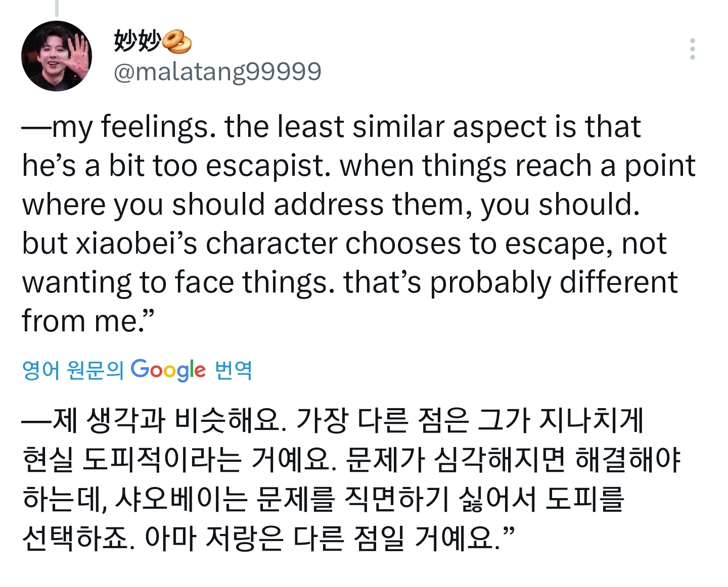Open the more options three-dot menu
The image size is (728, 587).
(692, 49)
